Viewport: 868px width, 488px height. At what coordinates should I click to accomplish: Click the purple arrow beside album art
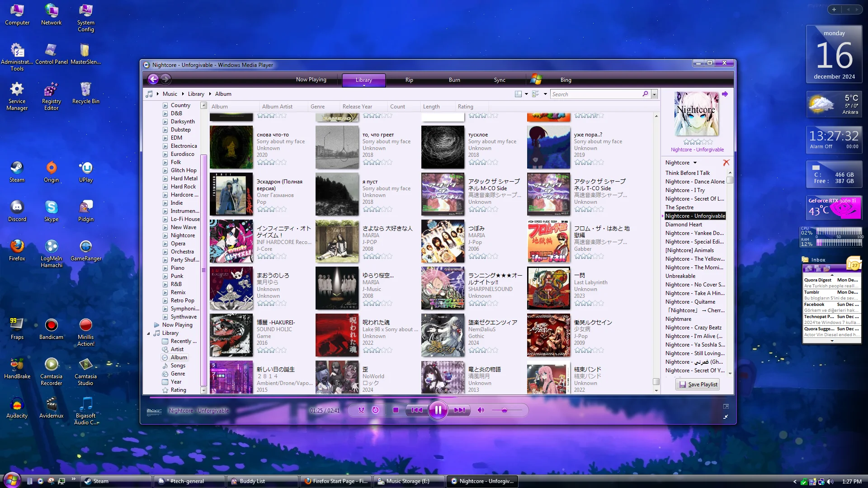tap(725, 94)
